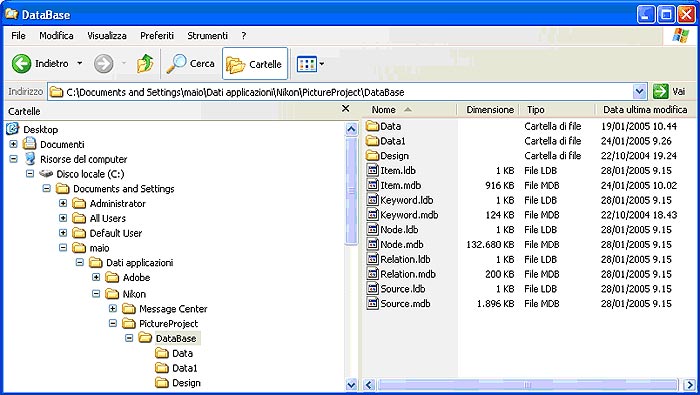
Task: Collapse the PictureProject folder node
Action: click(x=112, y=323)
